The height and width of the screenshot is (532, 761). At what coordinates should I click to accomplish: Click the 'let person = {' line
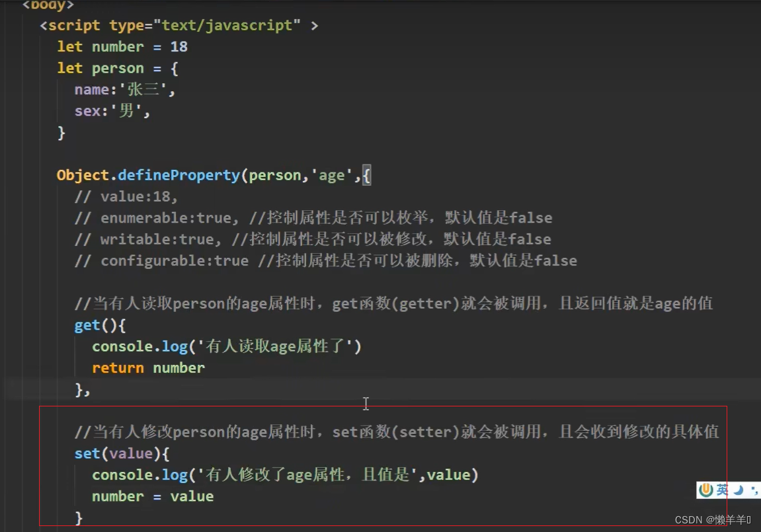[x=118, y=68]
